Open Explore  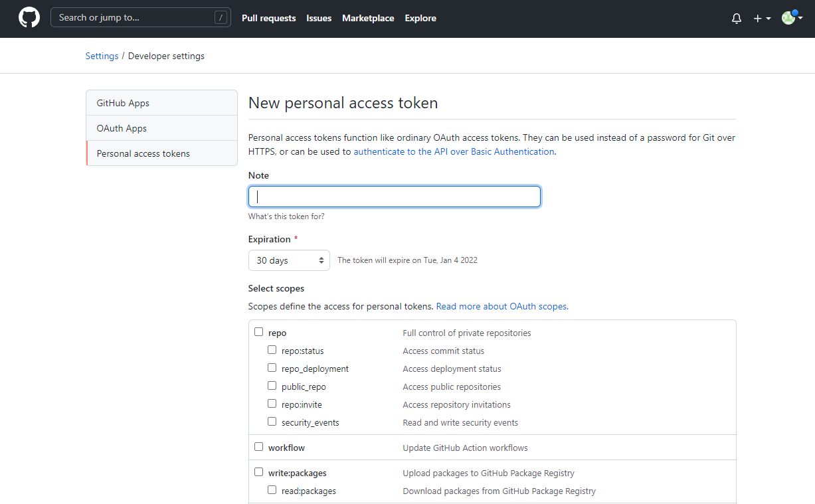tap(420, 19)
